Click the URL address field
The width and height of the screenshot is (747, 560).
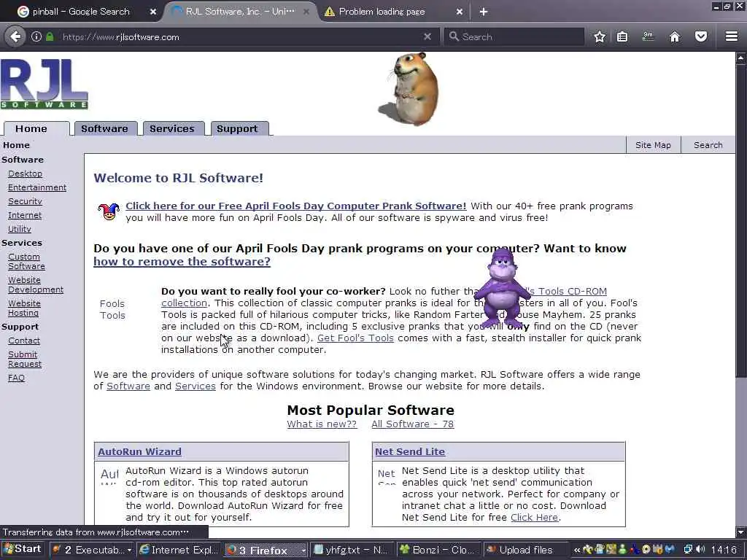tap(239, 36)
